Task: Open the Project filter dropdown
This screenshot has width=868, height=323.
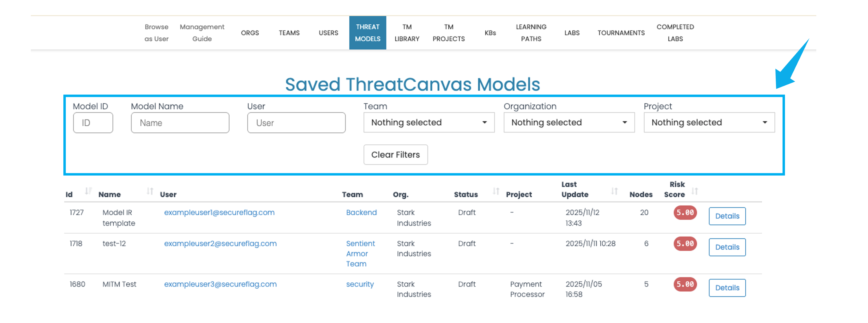Action: tap(709, 122)
